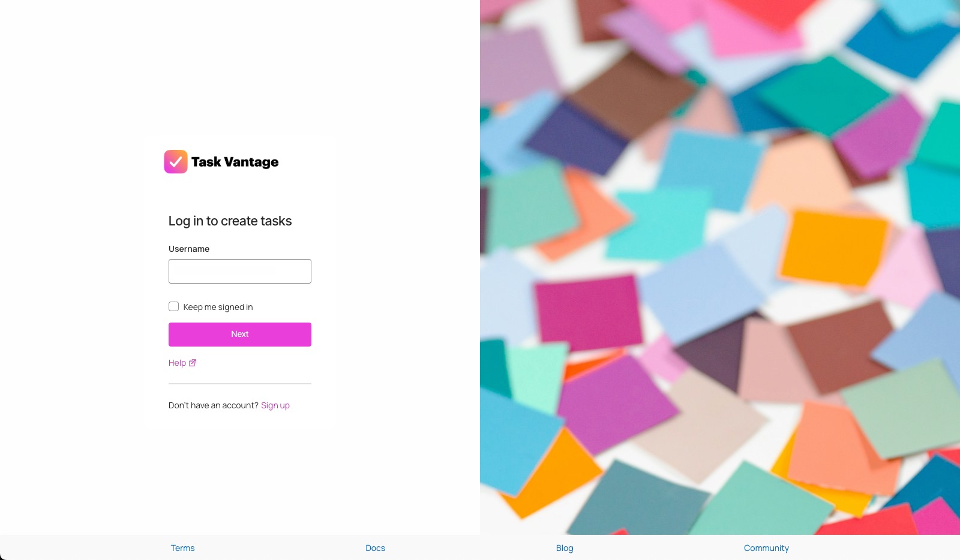Click the Sign up link next to Don't have an account

(275, 405)
